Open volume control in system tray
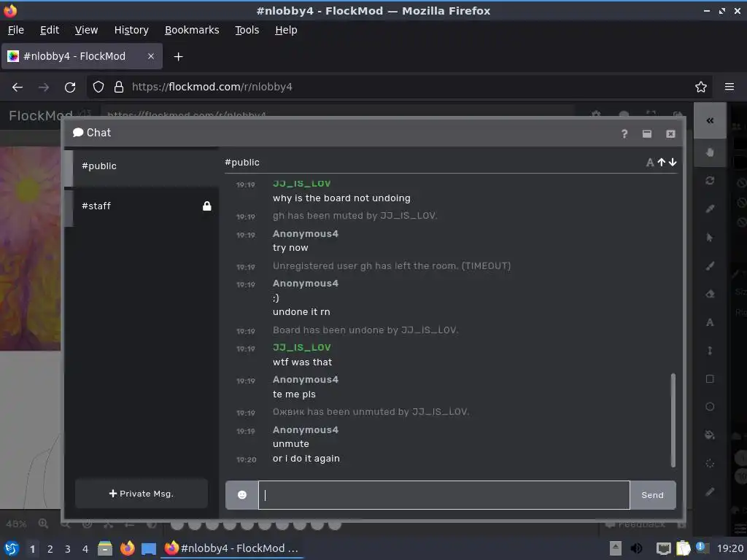 pos(636,548)
